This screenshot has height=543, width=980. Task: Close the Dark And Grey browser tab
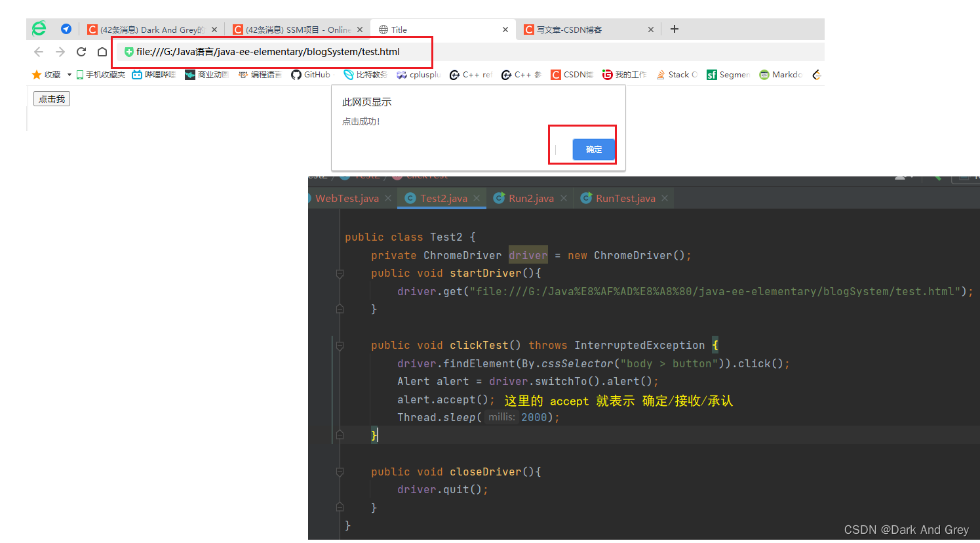pos(214,30)
